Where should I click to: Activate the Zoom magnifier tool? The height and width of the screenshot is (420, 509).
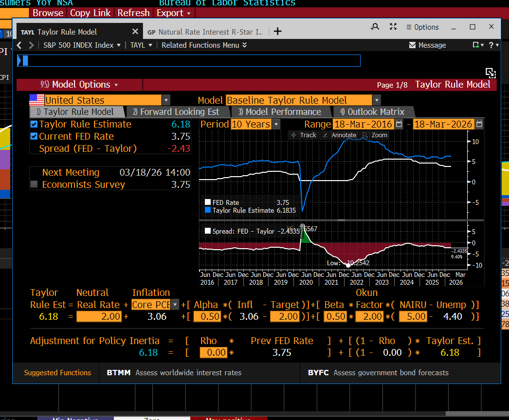point(375,135)
